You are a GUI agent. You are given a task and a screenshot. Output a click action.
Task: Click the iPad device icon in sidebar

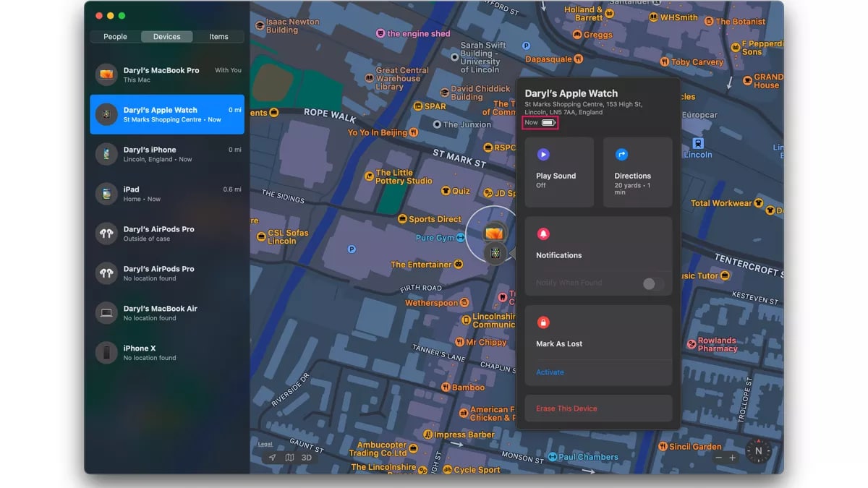pos(106,194)
